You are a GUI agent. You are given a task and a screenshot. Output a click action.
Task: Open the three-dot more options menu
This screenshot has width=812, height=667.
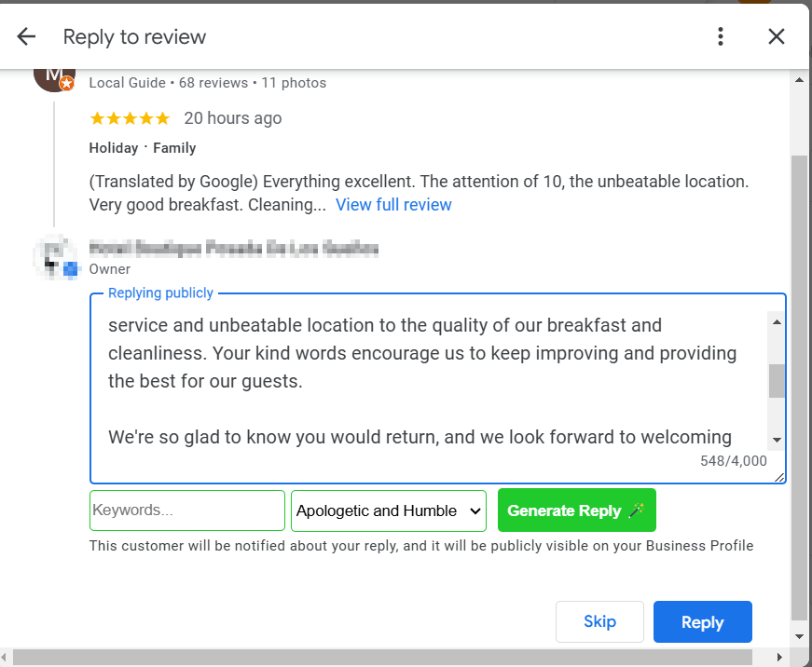coord(721,36)
